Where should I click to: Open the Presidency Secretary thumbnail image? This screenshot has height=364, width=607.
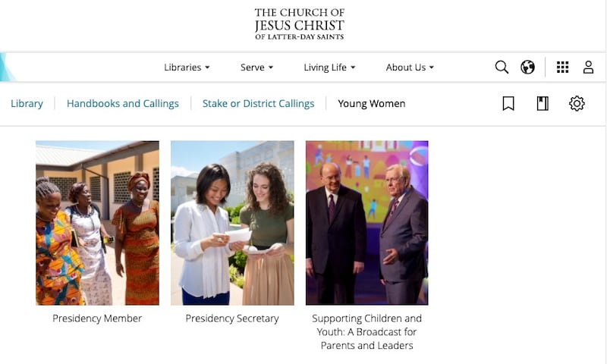pos(232,223)
